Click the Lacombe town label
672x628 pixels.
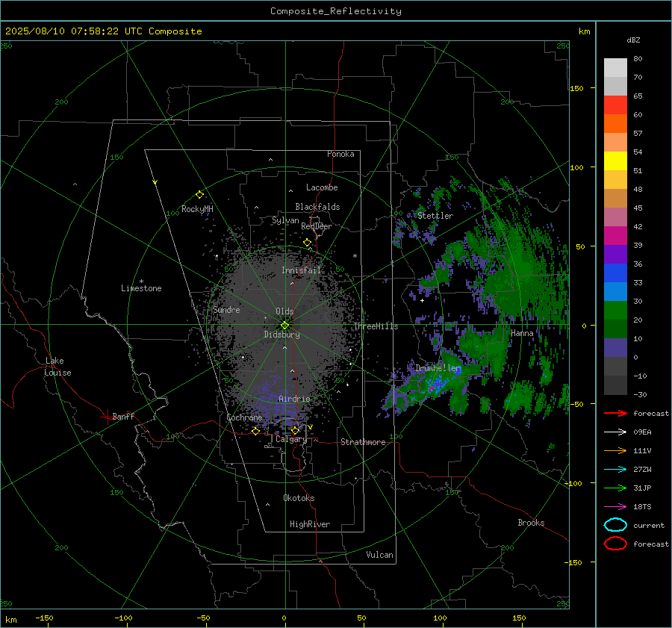(x=322, y=187)
